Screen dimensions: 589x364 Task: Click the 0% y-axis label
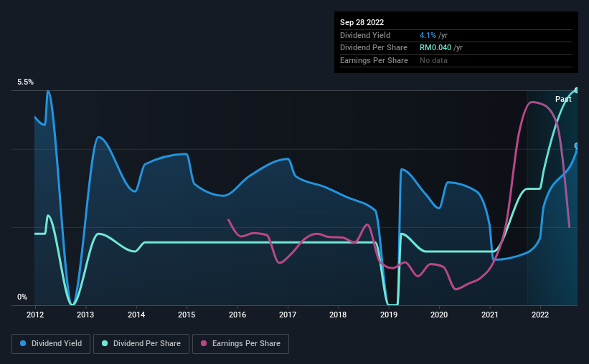pos(22,297)
